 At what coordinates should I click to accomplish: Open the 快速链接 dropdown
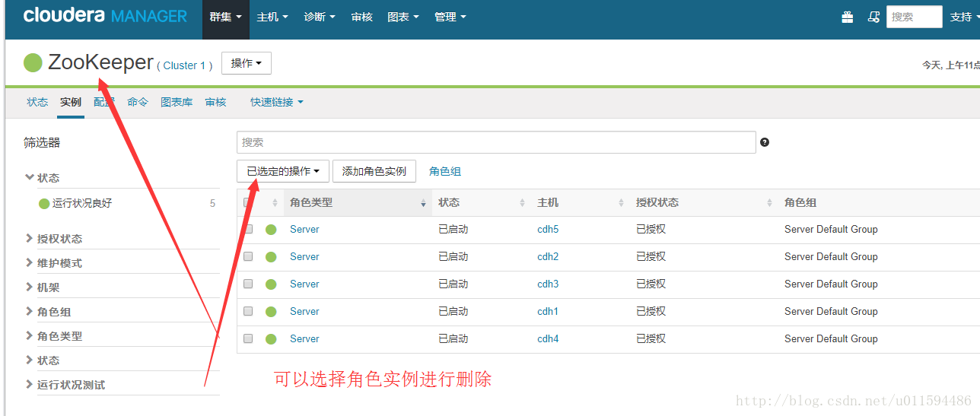click(277, 102)
